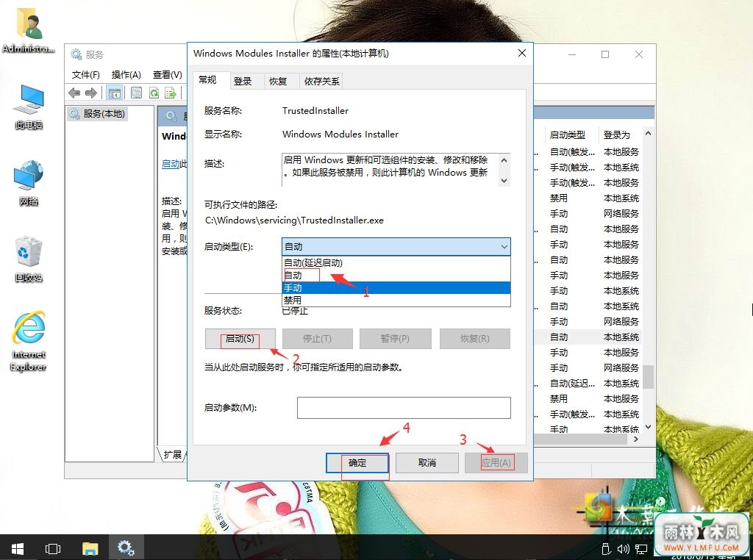
Task: Click the Services gear taskbar icon
Action: tap(126, 548)
